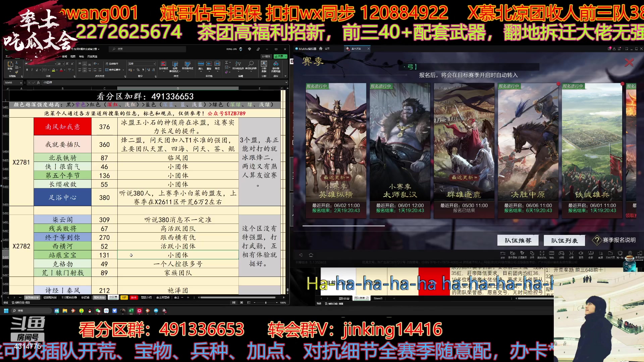The height and width of the screenshot is (362, 644).
Task: Open the 审阅 ribbon tab
Action: tap(64, 57)
